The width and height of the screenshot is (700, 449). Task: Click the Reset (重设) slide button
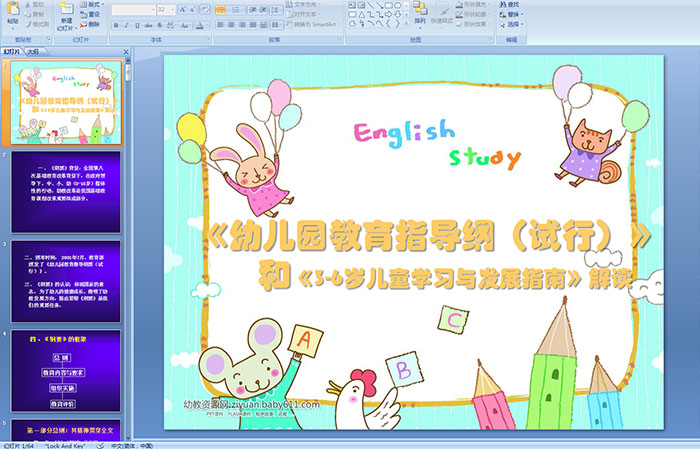pos(90,14)
